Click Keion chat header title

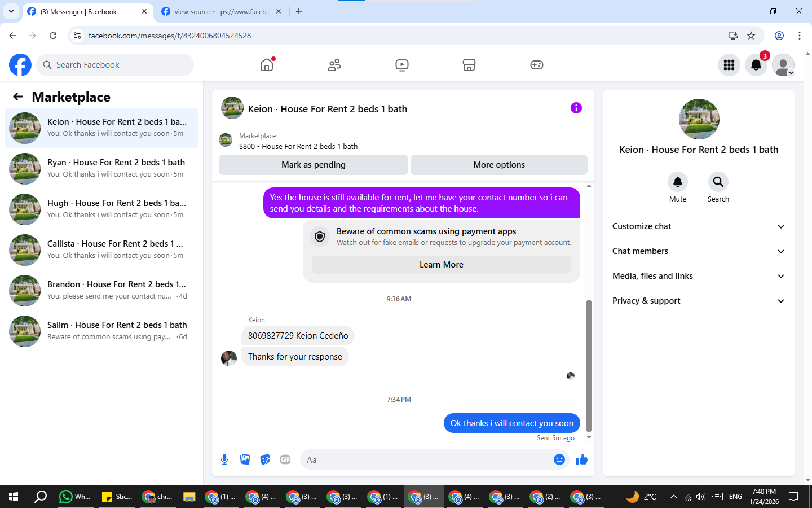point(328,109)
